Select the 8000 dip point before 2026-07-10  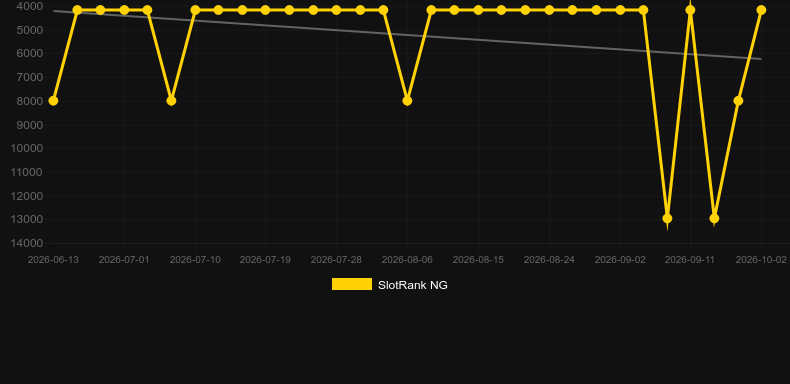(171, 101)
